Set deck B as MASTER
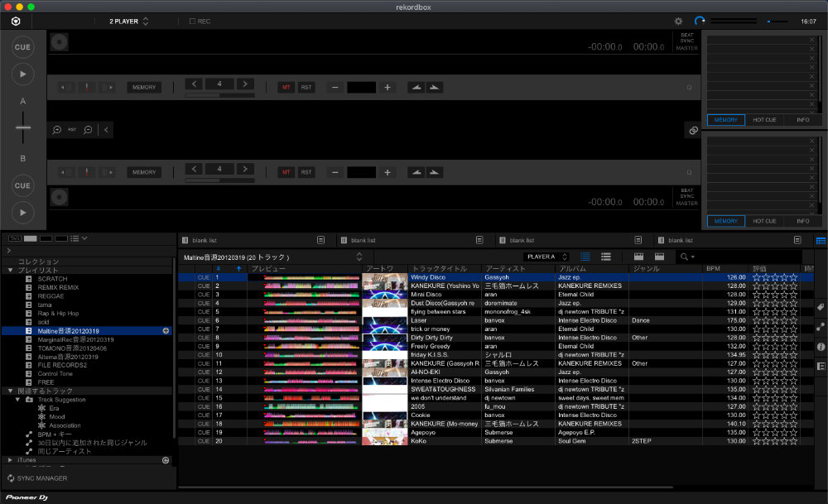This screenshot has width=828, height=504. [687, 204]
